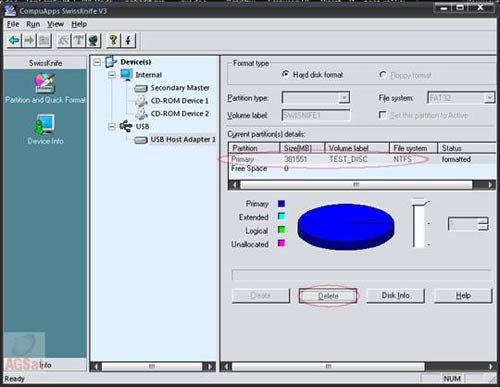This screenshot has height=387, width=500.
Task: Click the green back arrow toolbar icon
Action: (14, 41)
